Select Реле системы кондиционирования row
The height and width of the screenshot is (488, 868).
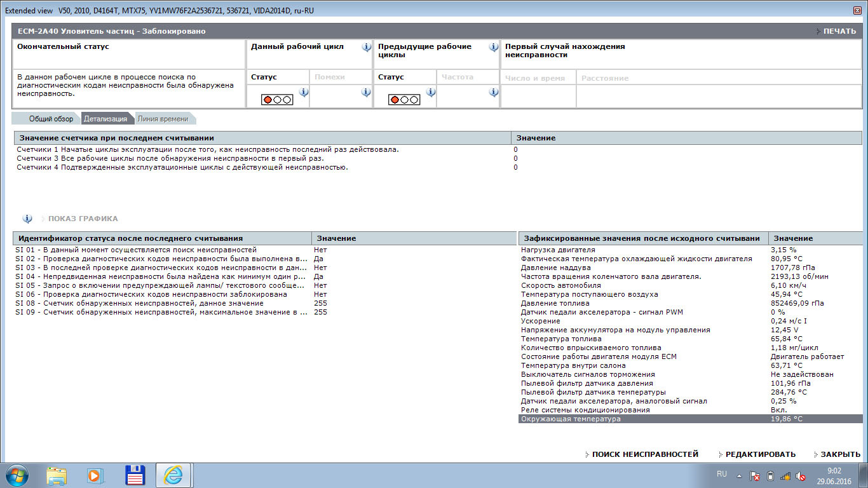tap(691, 410)
